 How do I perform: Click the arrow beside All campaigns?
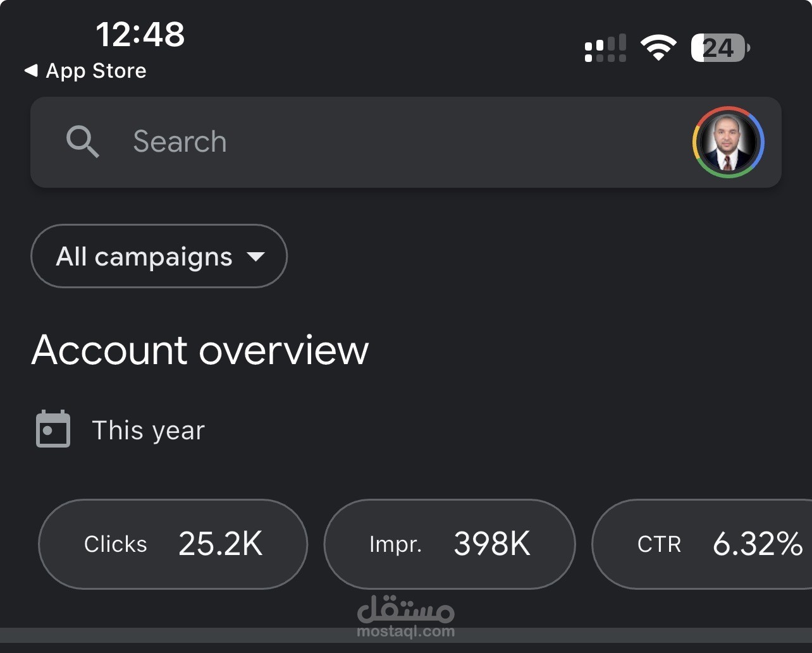click(255, 257)
